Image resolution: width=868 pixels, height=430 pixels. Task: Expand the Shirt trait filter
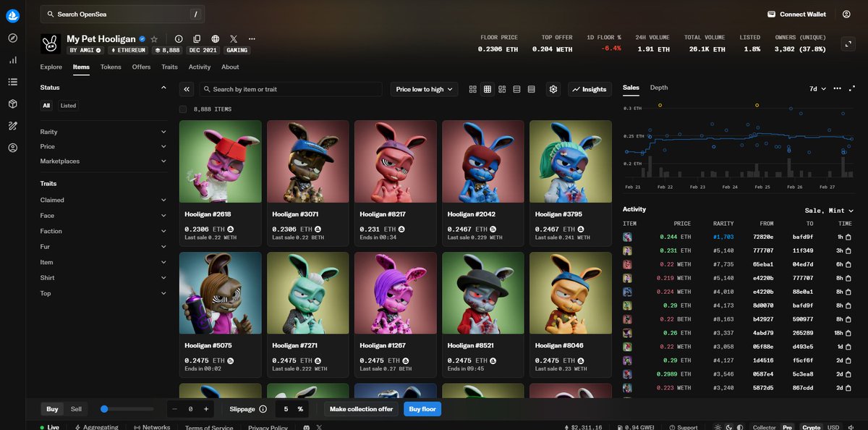(x=103, y=278)
